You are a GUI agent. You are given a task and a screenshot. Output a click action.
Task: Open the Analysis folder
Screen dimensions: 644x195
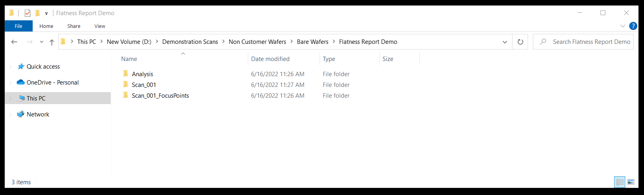point(142,74)
